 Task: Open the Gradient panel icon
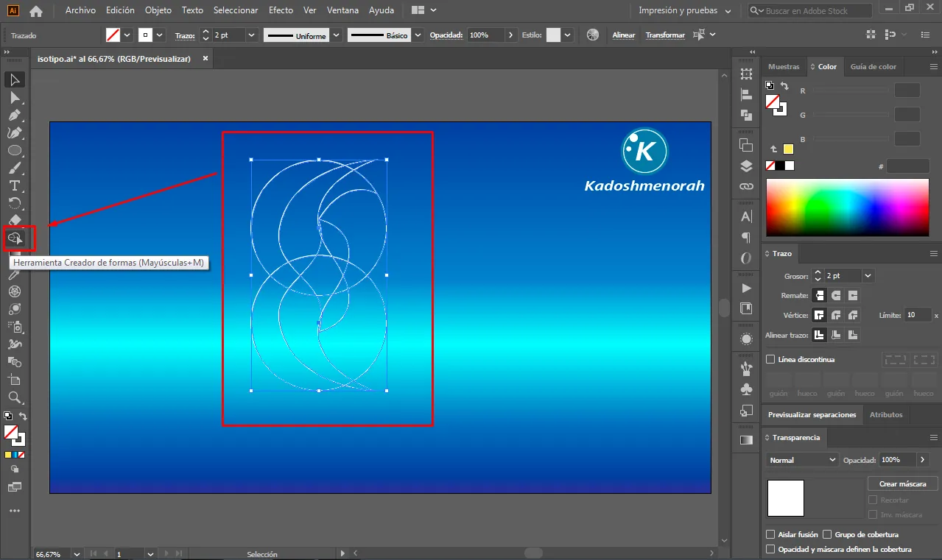(746, 440)
